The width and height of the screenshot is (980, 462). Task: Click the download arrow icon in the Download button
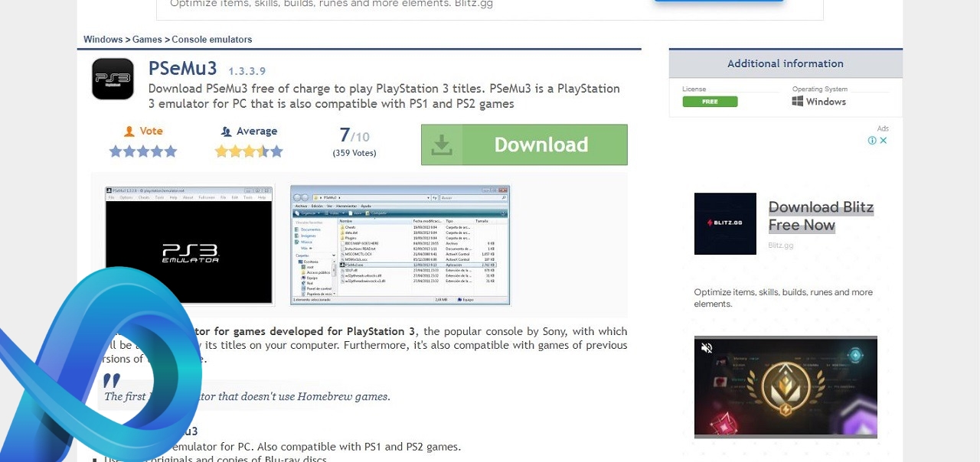(442, 145)
